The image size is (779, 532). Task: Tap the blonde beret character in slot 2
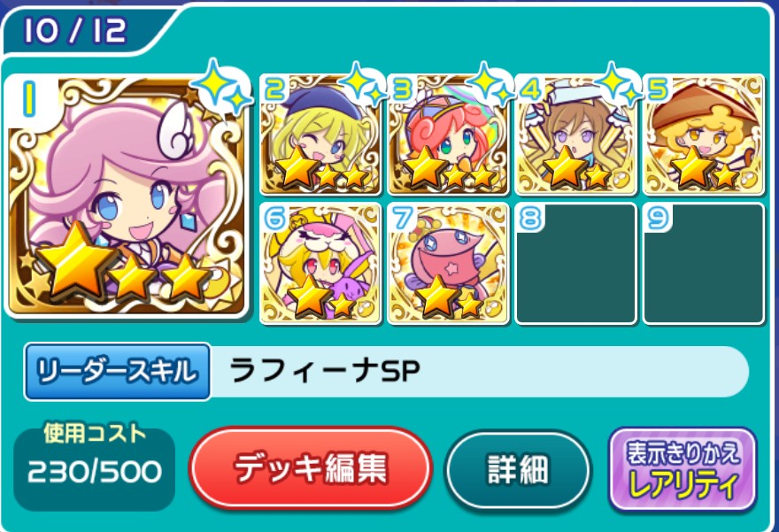coord(320,135)
